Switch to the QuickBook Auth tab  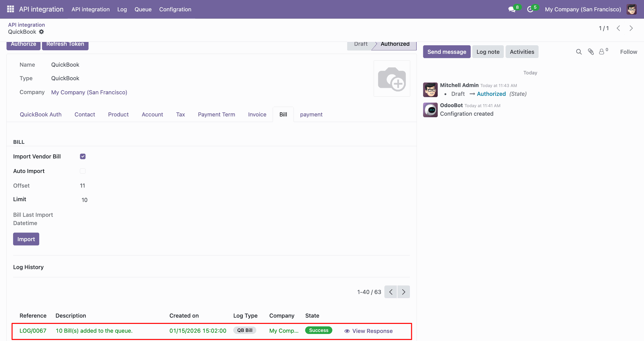(x=41, y=114)
